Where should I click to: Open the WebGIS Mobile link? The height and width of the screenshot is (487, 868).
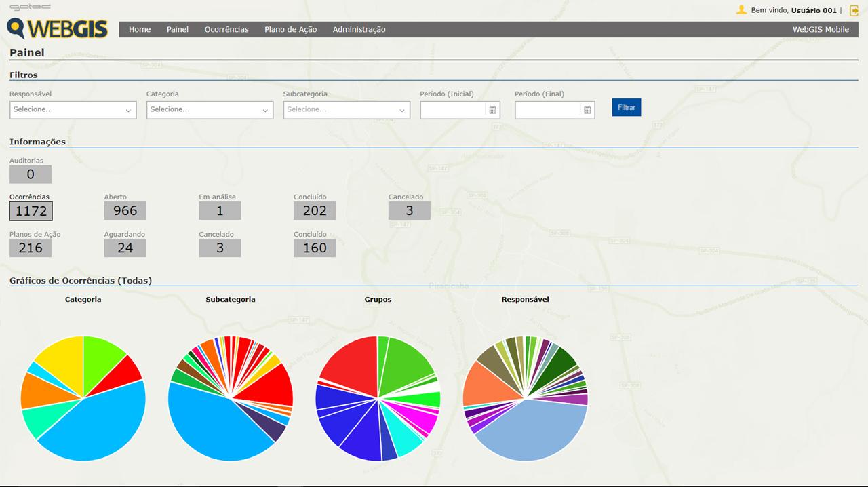[x=821, y=29]
